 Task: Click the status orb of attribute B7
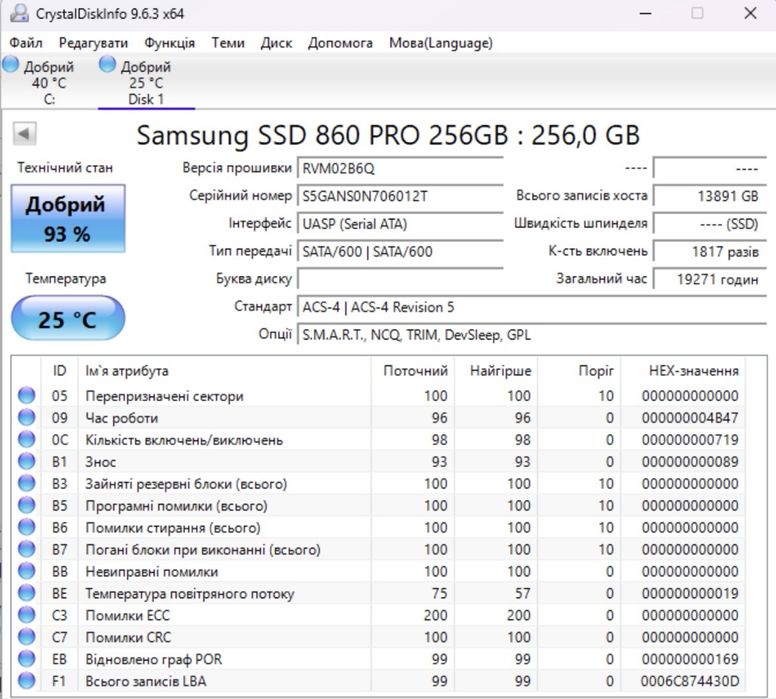click(27, 549)
